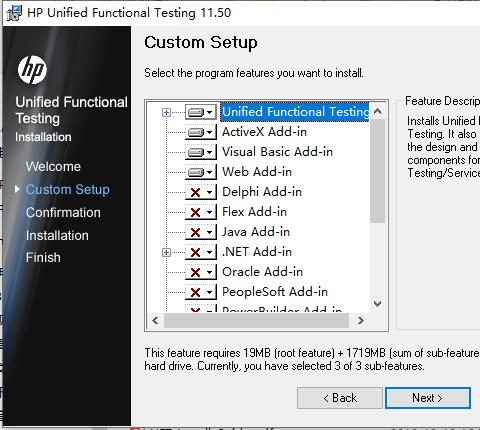The width and height of the screenshot is (480, 430).
Task: Click the horizontal scroll left arrow
Action: click(x=155, y=321)
